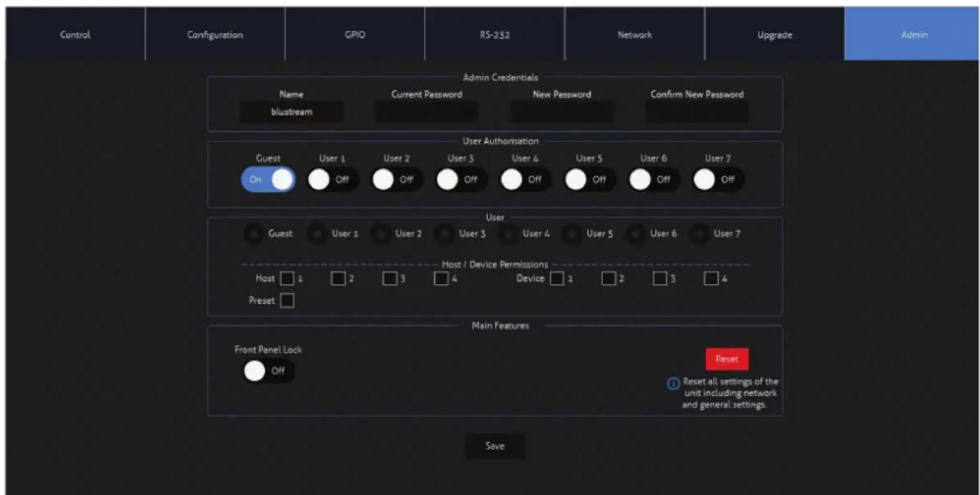Click the info icon beside reset description
The height and width of the screenshot is (495, 980).
pyautogui.click(x=673, y=384)
